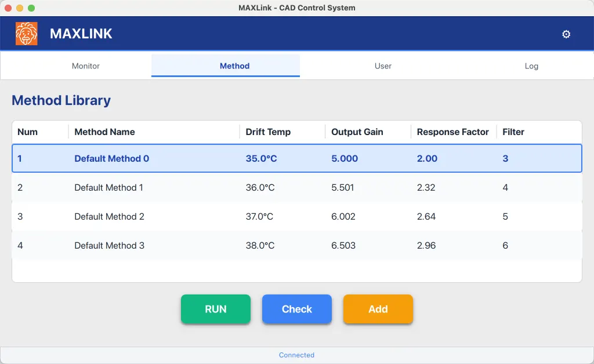Pick Default Method 3 from the library

click(x=297, y=245)
